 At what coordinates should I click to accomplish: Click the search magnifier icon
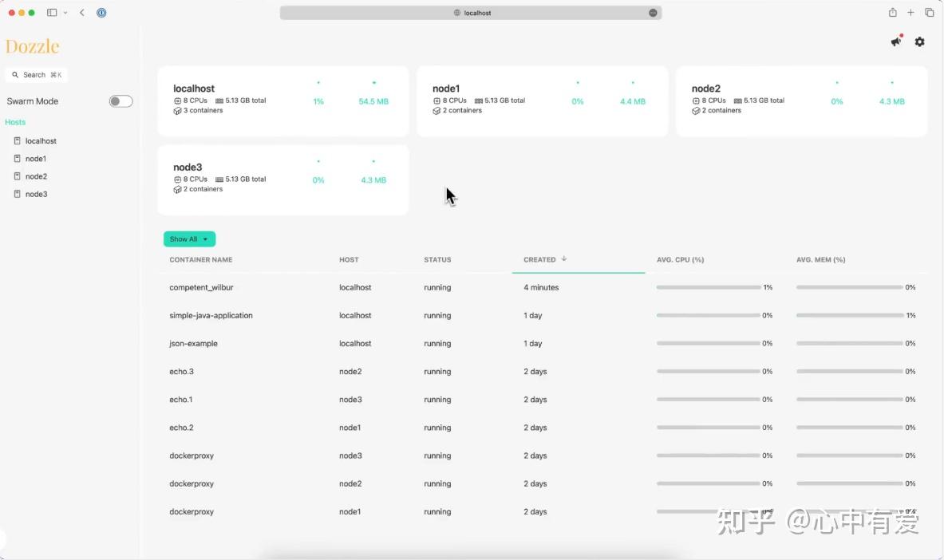click(x=15, y=75)
